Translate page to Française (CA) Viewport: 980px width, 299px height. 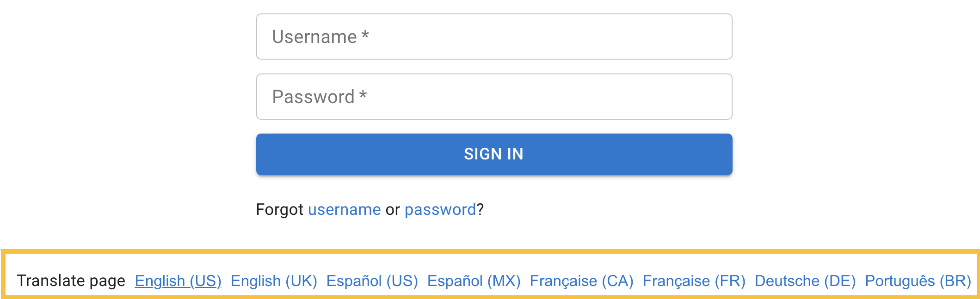click(x=581, y=281)
